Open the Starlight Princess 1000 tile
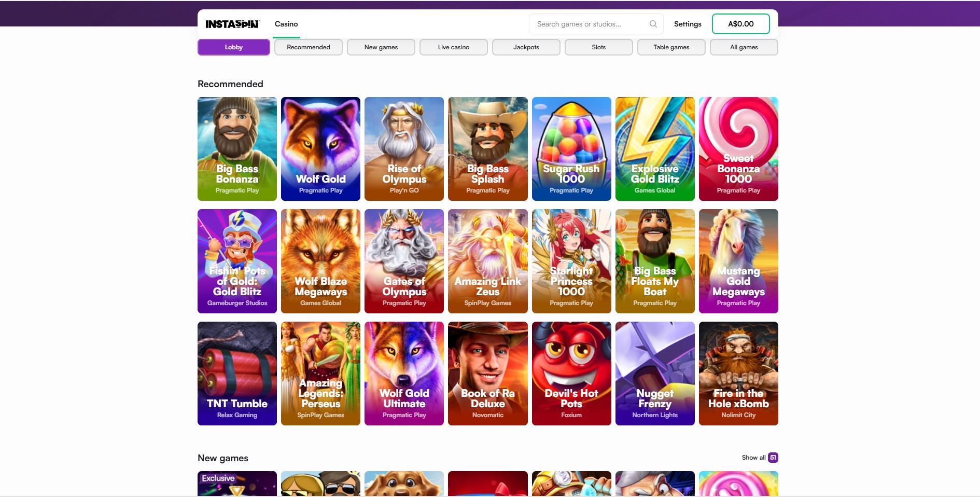Screen dimensions: 980x497 571,261
